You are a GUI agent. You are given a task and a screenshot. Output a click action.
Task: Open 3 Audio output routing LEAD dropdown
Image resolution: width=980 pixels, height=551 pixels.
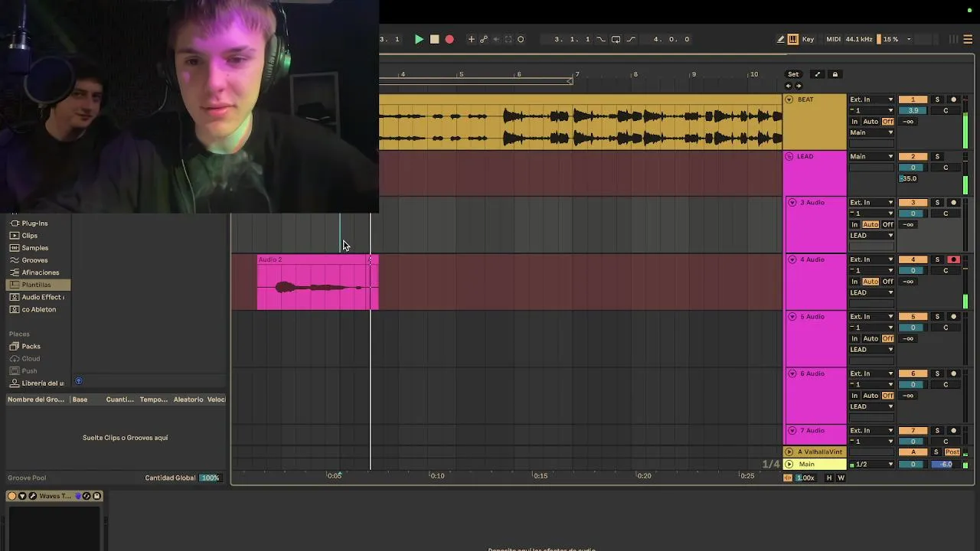pos(871,235)
